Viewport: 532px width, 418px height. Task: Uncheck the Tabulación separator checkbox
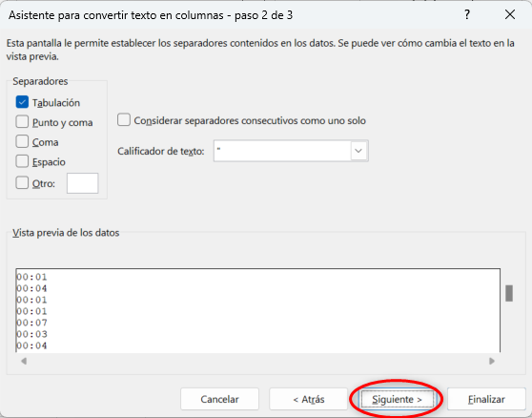(22, 102)
